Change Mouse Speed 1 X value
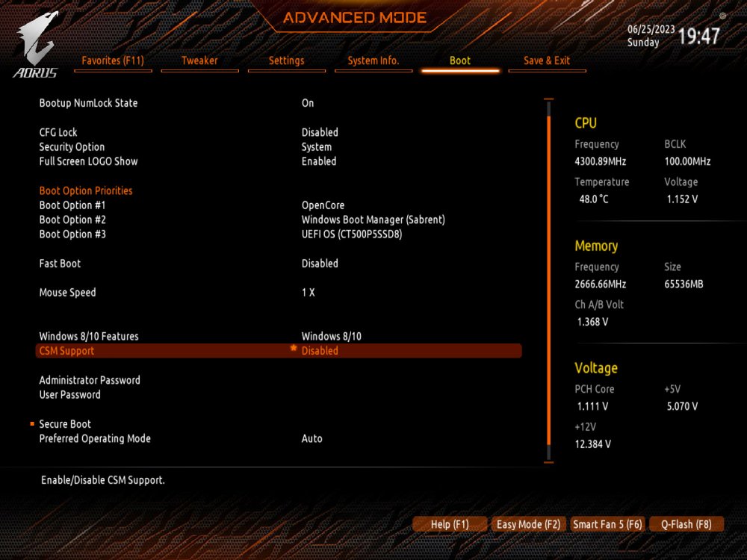 (x=309, y=293)
